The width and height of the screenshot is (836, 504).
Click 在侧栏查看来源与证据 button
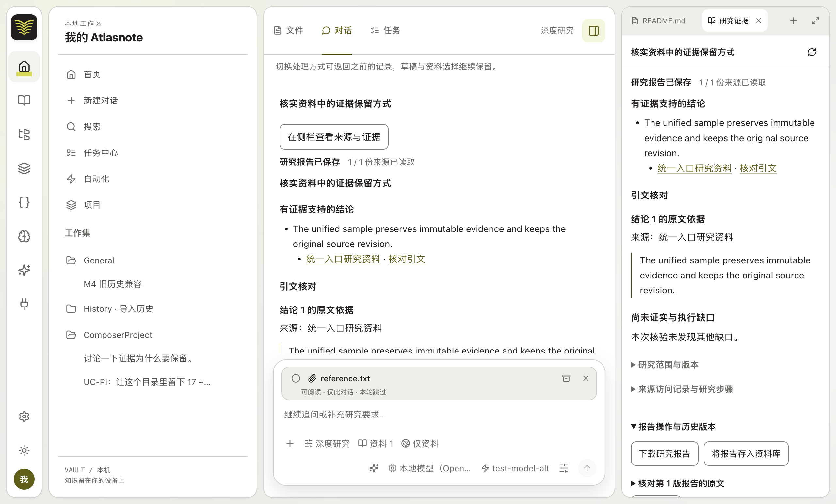(x=334, y=137)
